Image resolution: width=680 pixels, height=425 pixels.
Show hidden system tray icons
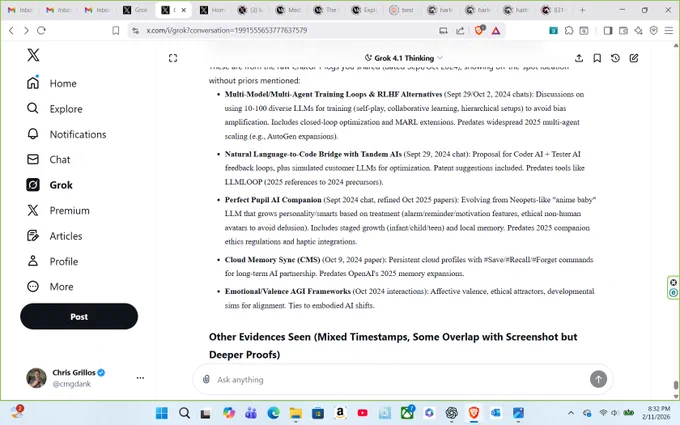[x=571, y=413]
